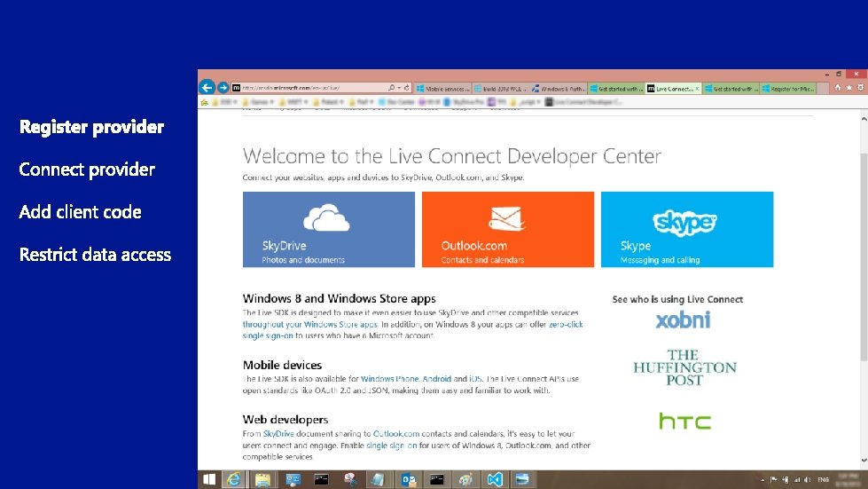This screenshot has width=868, height=489.
Task: Click the Outlook.com envelope tile
Action: tap(508, 229)
